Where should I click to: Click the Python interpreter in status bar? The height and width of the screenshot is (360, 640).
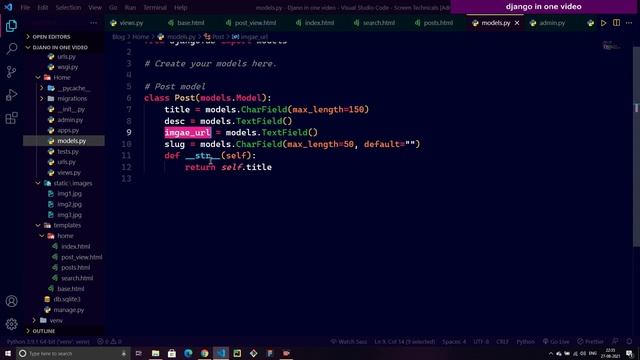pos(48,342)
